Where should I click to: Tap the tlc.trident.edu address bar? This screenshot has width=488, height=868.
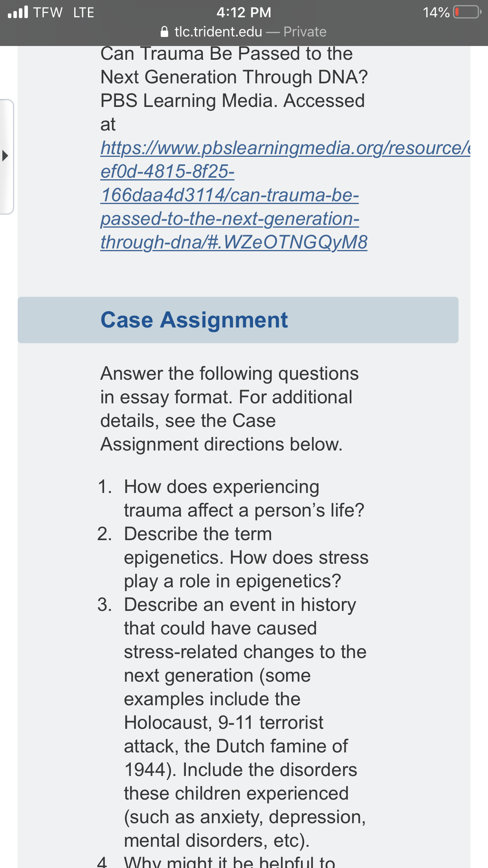[x=244, y=31]
